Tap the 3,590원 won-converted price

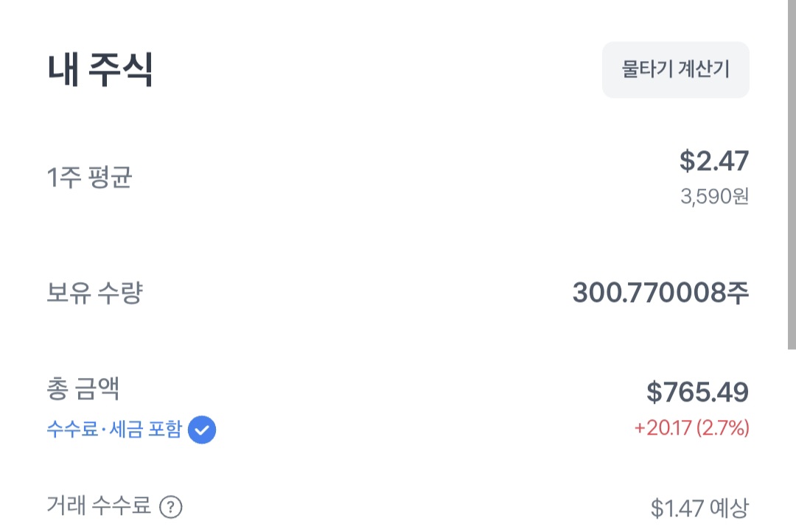coord(713,197)
